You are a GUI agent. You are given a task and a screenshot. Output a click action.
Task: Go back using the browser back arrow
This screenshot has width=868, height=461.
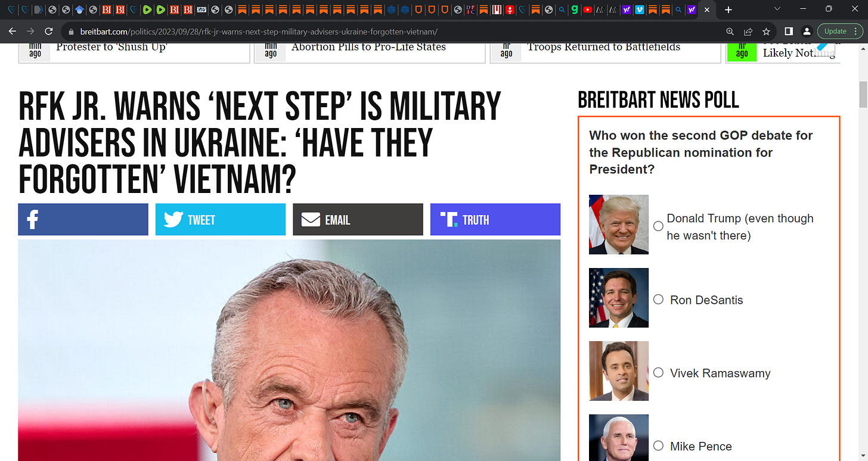click(13, 32)
